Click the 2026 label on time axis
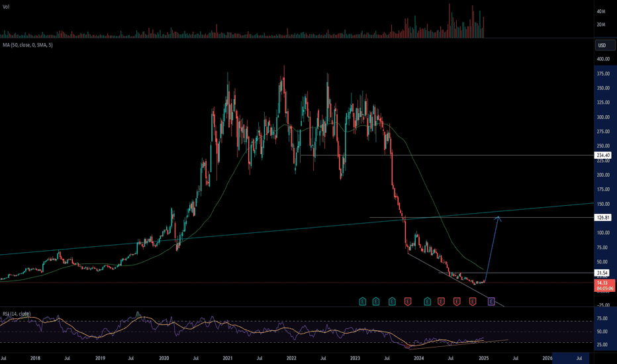617x364 pixels. tap(547, 359)
